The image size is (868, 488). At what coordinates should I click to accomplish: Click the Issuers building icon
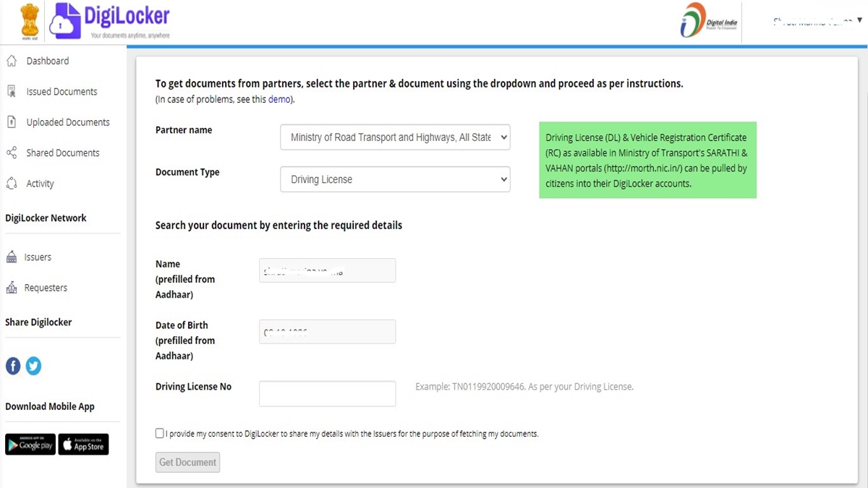[x=12, y=257]
